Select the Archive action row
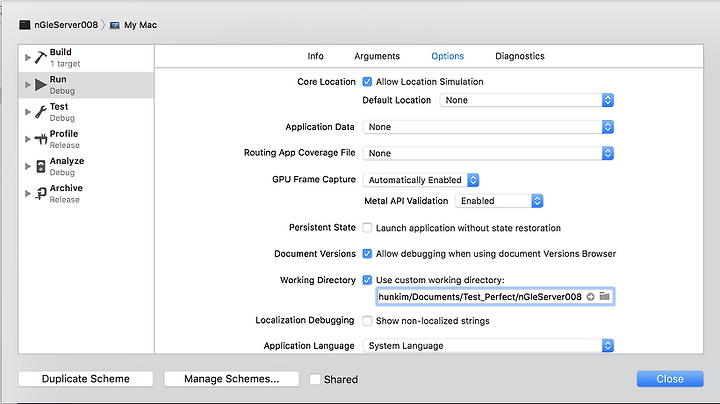 click(x=86, y=193)
